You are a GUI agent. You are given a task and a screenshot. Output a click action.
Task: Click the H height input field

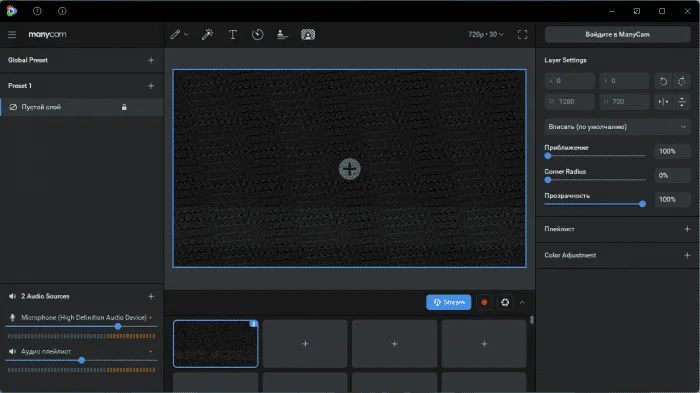click(x=624, y=102)
